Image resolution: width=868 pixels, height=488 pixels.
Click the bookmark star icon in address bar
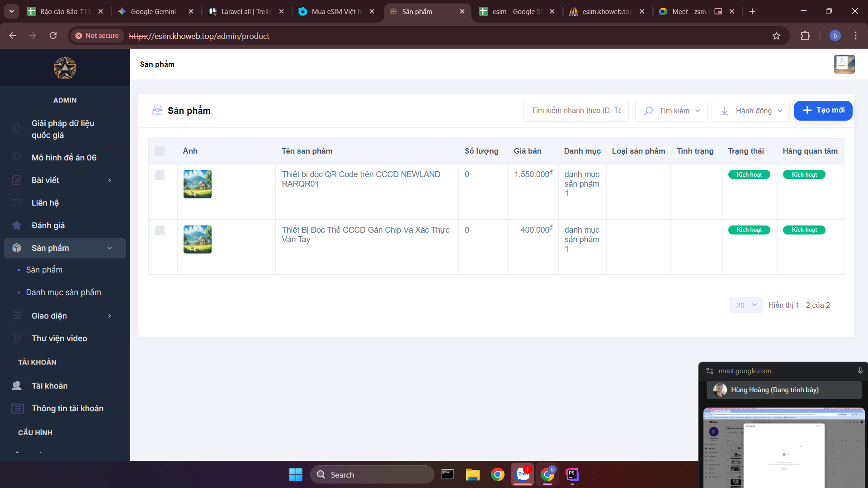[776, 36]
